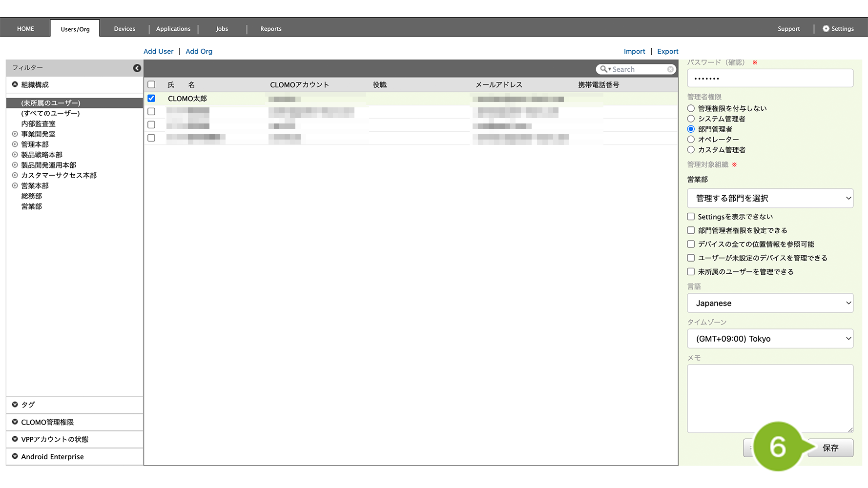Collapse the 組織構成 section
868x488 pixels.
[x=15, y=84]
